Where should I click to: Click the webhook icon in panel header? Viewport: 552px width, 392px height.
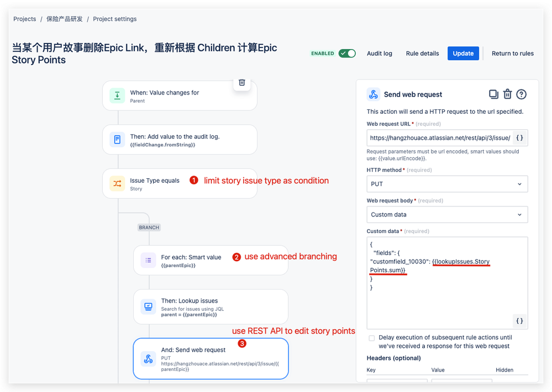(x=374, y=94)
